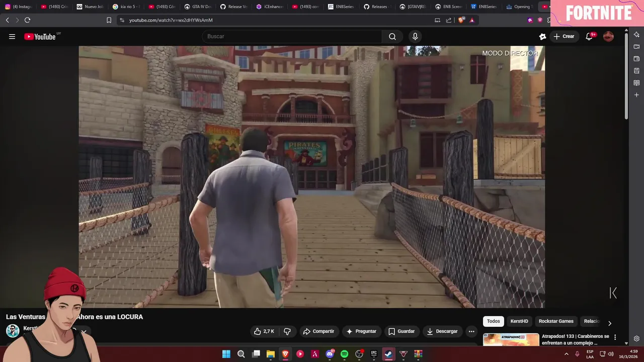Switch to the 'GTA IV Do' tab

tap(198, 7)
